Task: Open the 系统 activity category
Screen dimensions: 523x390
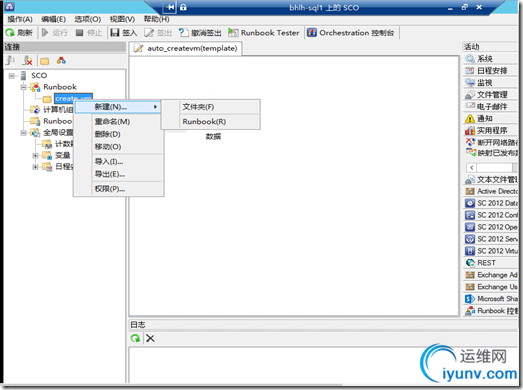Action: click(x=491, y=59)
